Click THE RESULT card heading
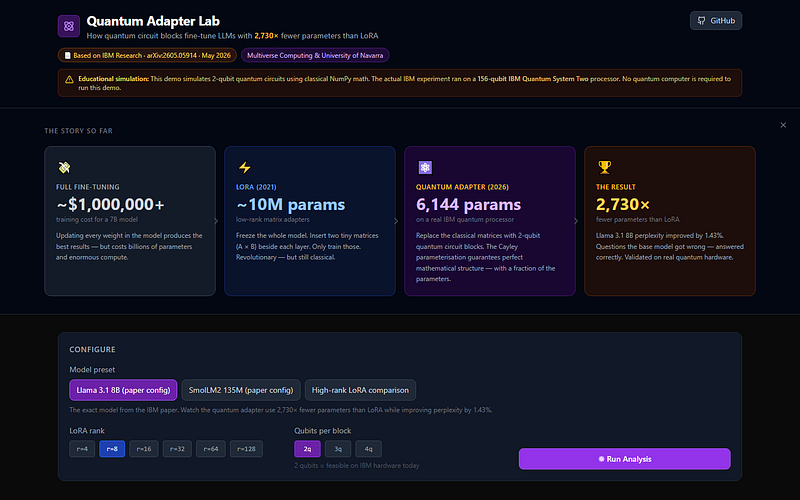The height and width of the screenshot is (500, 800). point(616,187)
